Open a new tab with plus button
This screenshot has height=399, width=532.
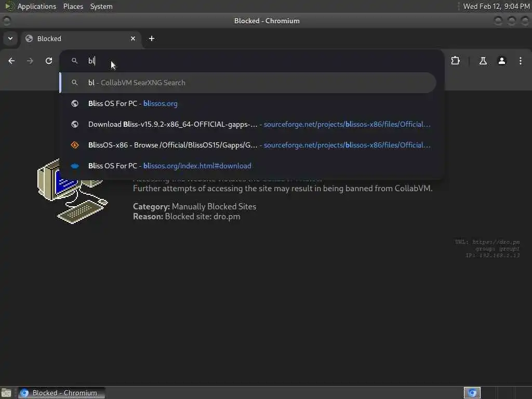[152, 38]
